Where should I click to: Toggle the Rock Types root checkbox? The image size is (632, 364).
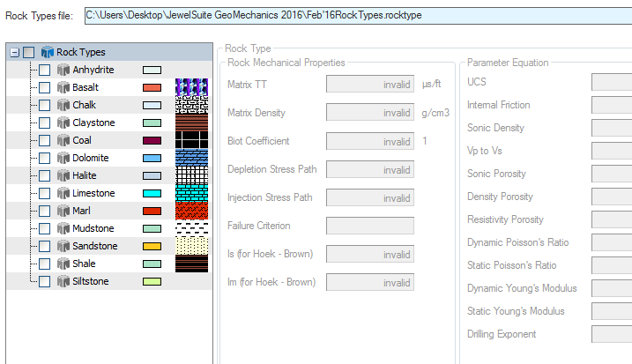click(x=29, y=52)
